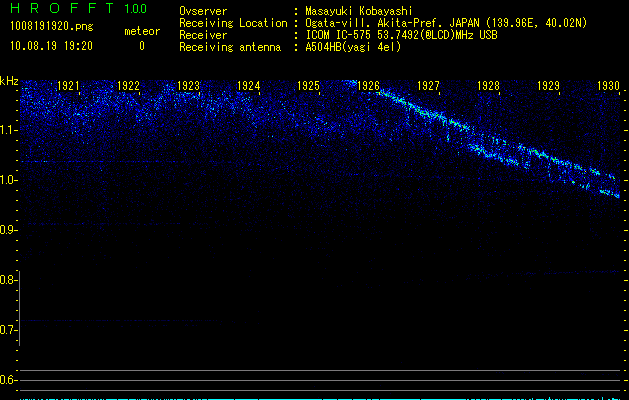Click the 1921 time axis marker

tap(68, 86)
